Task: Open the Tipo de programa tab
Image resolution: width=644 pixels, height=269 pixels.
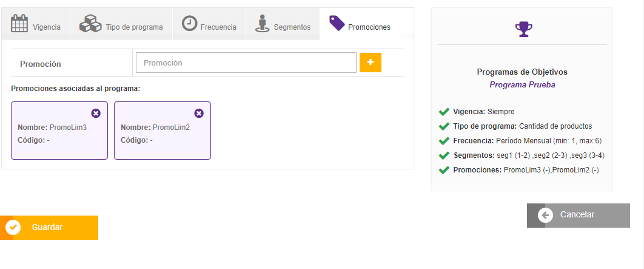Action: (134, 27)
